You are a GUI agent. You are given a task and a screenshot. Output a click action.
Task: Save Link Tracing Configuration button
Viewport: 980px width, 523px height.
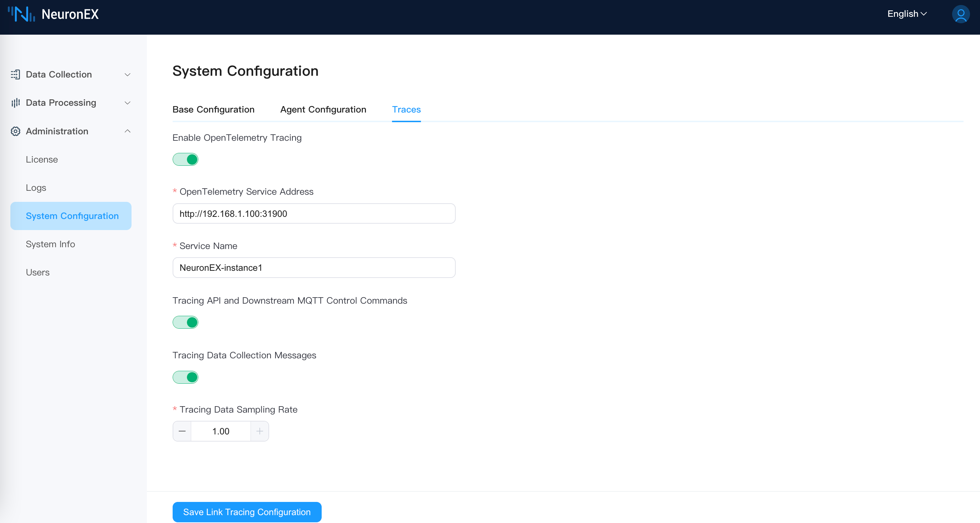point(247,511)
